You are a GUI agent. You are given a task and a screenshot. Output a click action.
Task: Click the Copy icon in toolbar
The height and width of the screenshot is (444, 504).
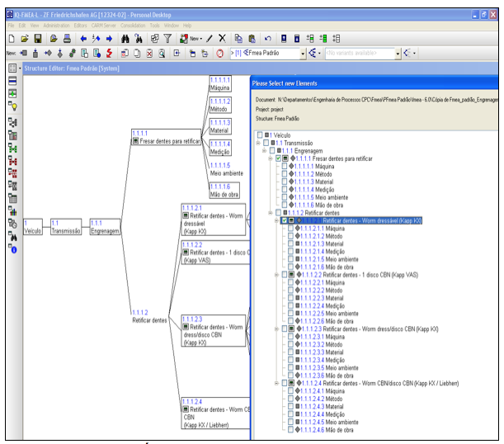pyautogui.click(x=238, y=39)
